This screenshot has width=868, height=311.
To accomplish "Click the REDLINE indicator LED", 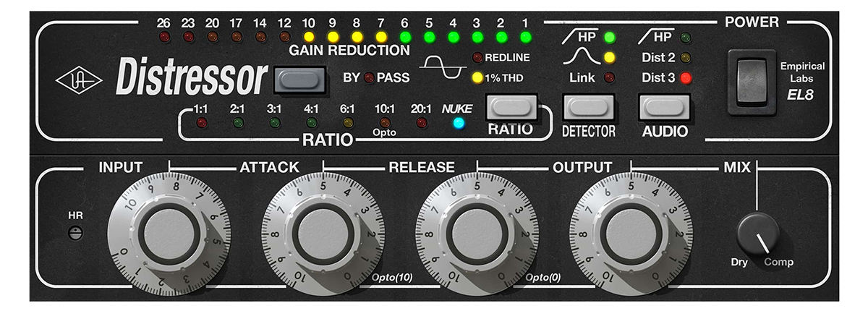I will coord(477,58).
